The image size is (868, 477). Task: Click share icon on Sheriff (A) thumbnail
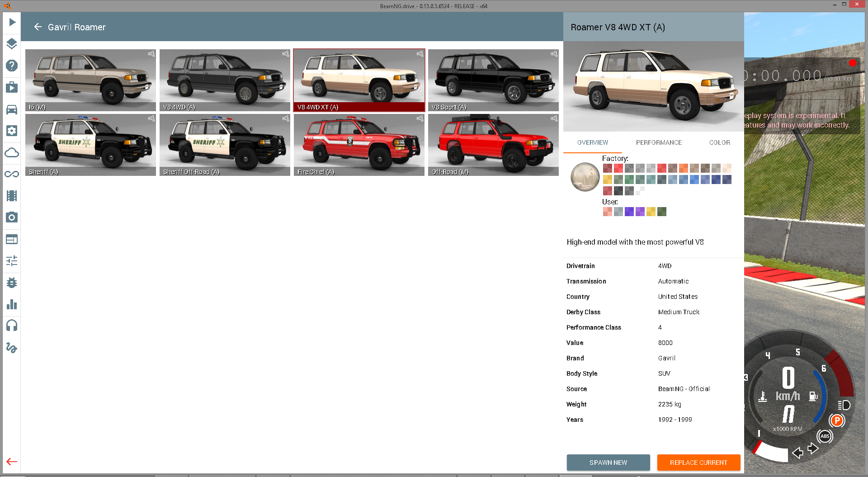(151, 118)
